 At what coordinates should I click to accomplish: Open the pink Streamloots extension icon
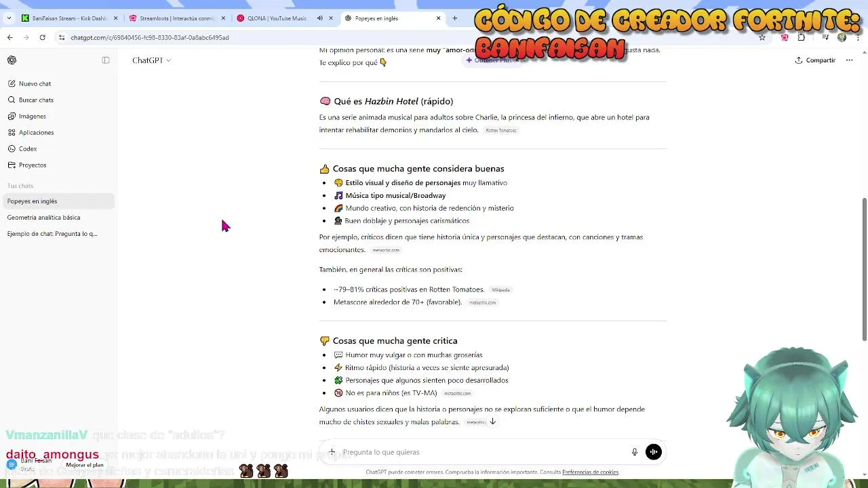tap(785, 37)
